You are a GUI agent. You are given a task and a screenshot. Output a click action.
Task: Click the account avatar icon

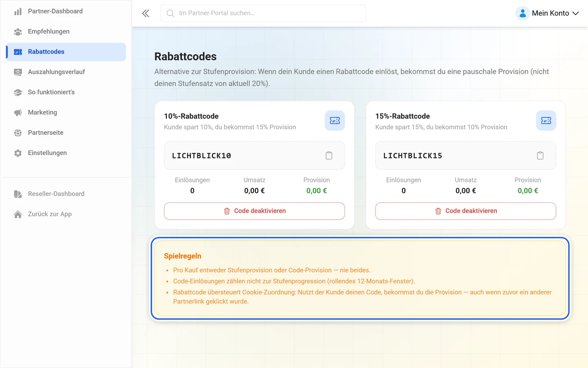coord(523,13)
